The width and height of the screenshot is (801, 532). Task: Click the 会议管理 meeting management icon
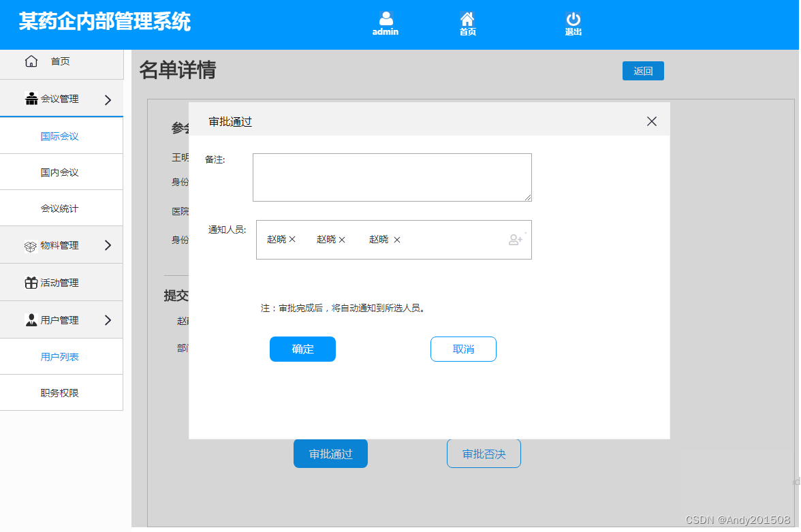pos(31,98)
